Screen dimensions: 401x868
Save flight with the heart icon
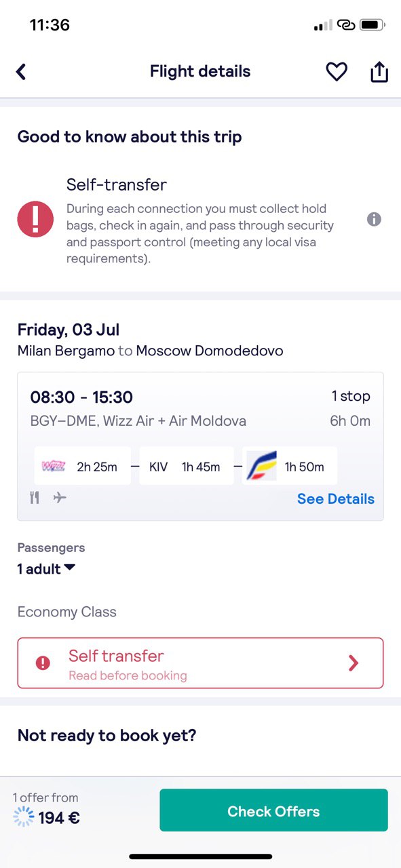tap(337, 72)
